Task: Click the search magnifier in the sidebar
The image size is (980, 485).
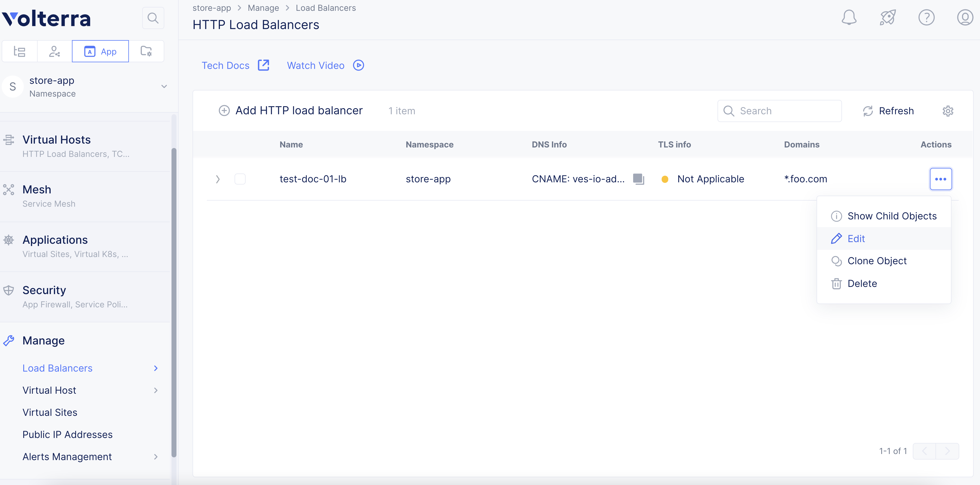Action: point(153,17)
